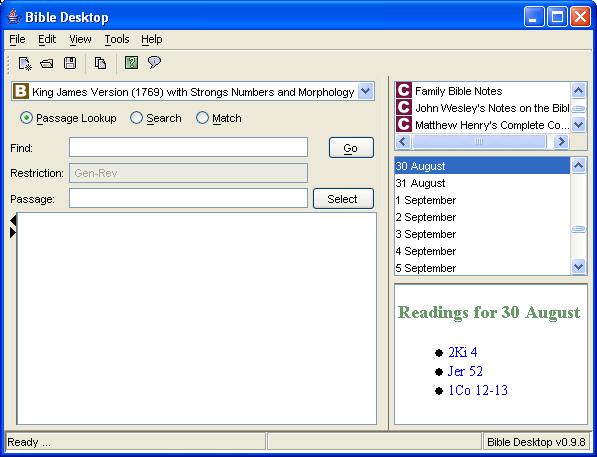Open the Help menu
Image resolution: width=597 pixels, height=457 pixels.
pyautogui.click(x=152, y=39)
